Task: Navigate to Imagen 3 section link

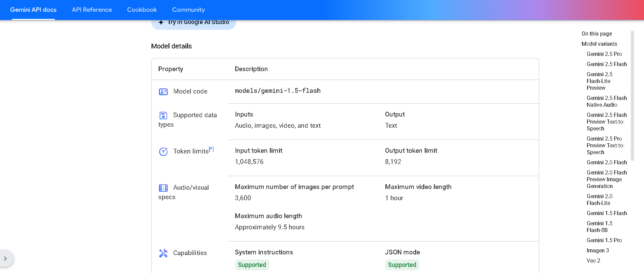Action: [598, 250]
